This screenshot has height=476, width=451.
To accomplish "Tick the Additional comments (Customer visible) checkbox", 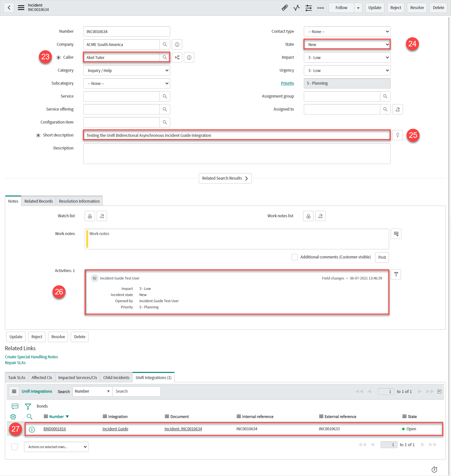I will click(x=294, y=257).
